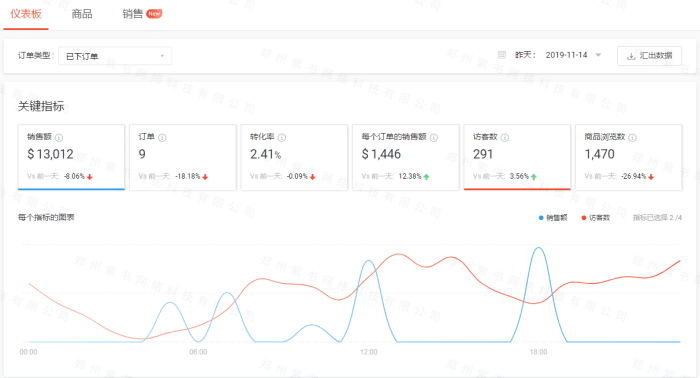Click the info icon beside 订单
This screenshot has height=378, width=700.
click(162, 137)
